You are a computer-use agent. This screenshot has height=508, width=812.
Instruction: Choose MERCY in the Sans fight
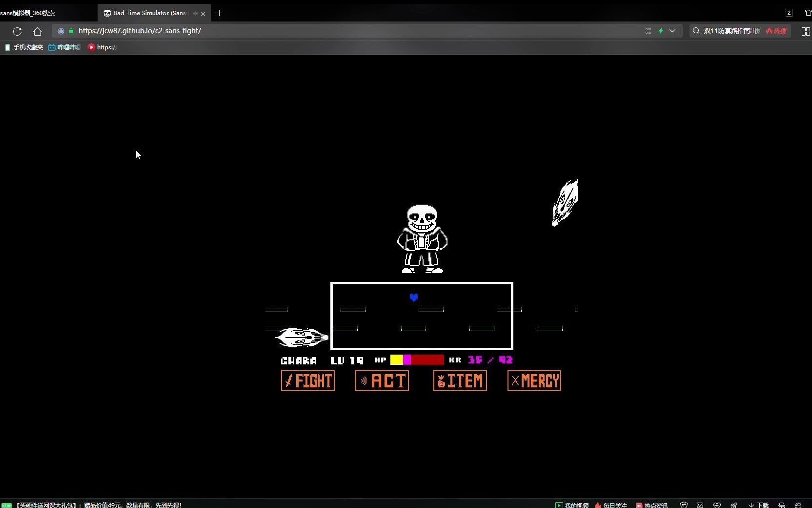[x=534, y=381]
